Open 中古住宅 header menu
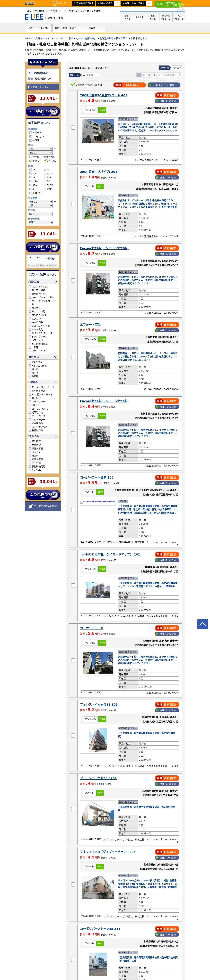Viewport: 210px width, 980px height. (140, 17)
